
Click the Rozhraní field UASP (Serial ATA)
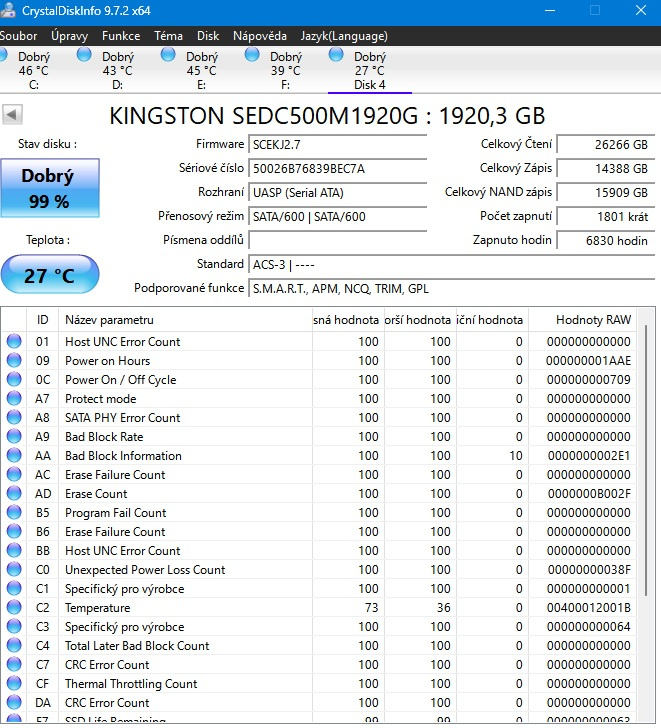pyautogui.click(x=337, y=193)
